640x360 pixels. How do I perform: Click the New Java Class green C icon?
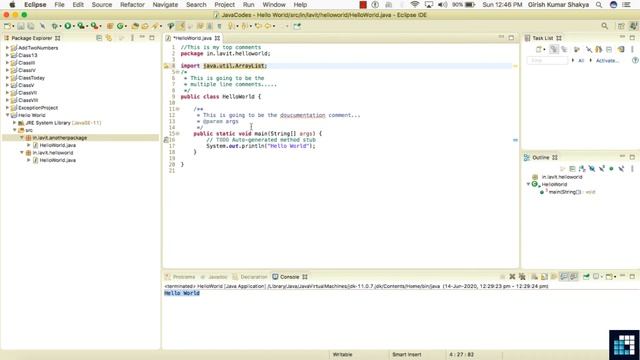pyautogui.click(x=120, y=26)
